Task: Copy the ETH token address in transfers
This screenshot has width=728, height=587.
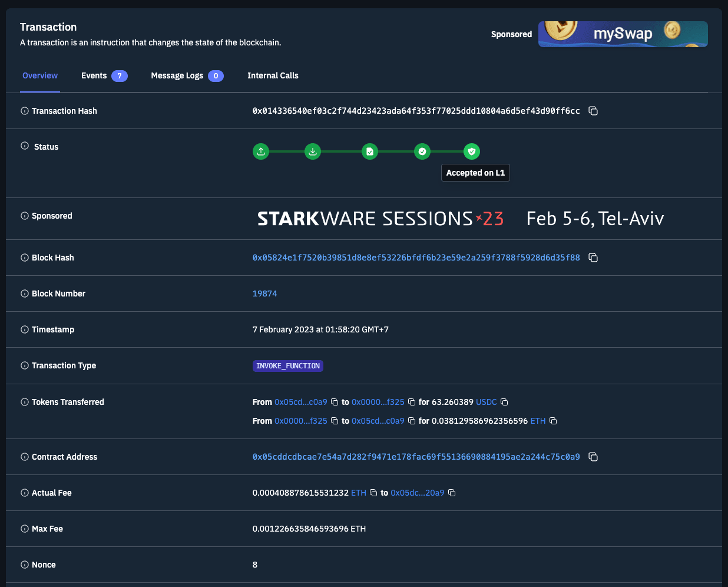Action: (x=553, y=421)
